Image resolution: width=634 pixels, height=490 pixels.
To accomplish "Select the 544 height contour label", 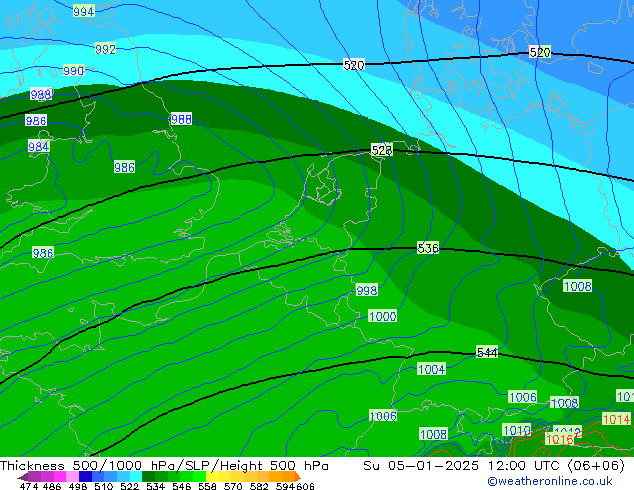I will click(x=487, y=353).
